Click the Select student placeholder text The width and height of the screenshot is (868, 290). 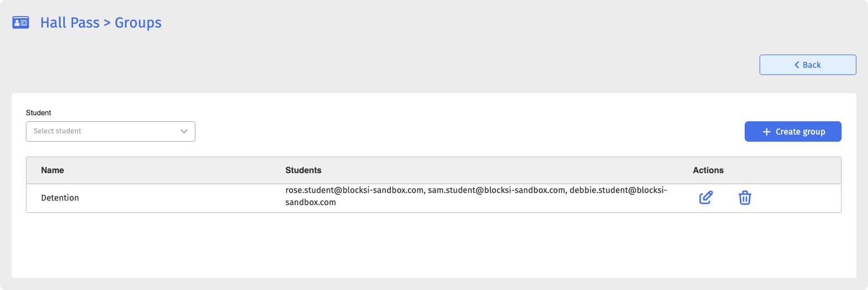(x=57, y=131)
